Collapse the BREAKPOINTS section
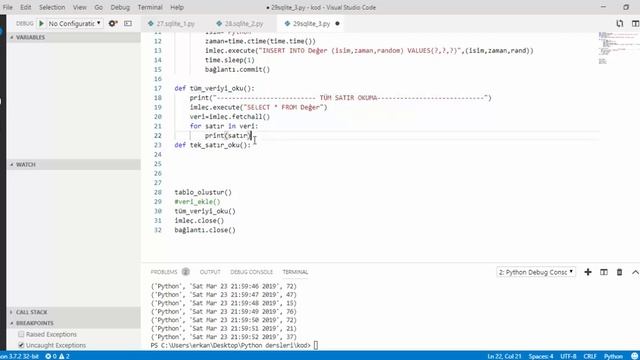 [73, 323]
